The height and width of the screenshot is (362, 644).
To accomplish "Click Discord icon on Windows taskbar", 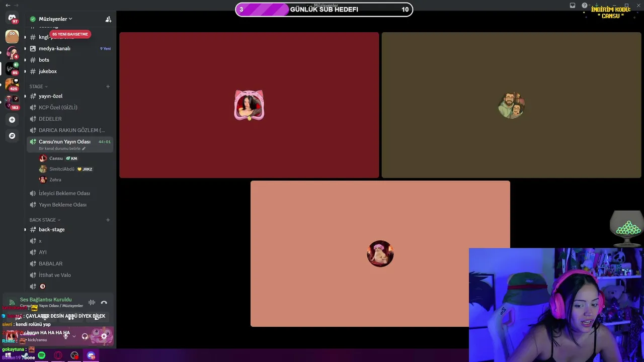I will coord(91,355).
